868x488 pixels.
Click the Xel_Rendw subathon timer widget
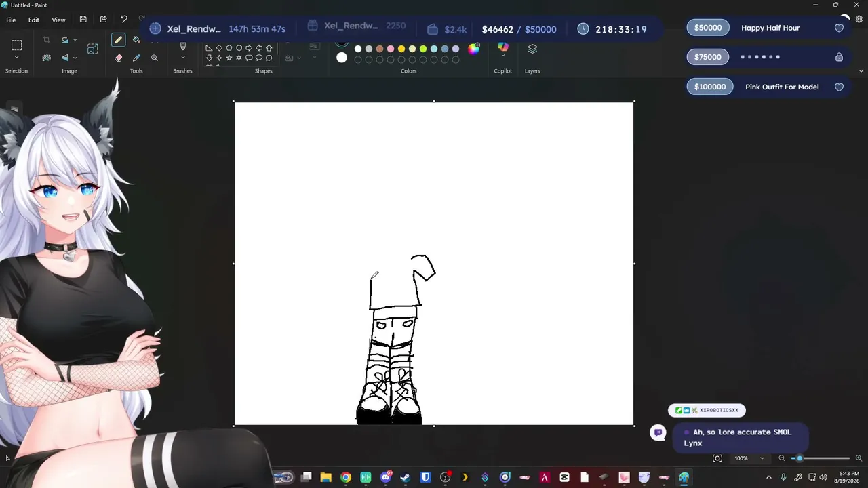pos(218,28)
